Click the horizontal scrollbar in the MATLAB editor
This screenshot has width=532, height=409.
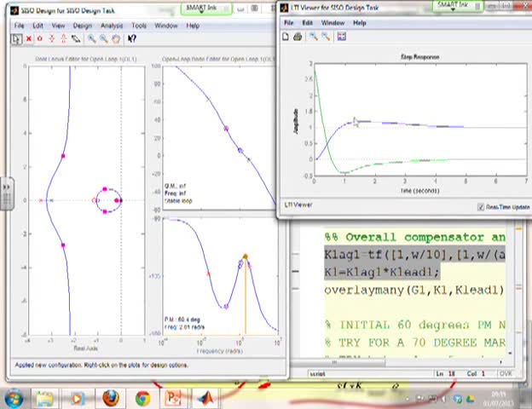pyautogui.click(x=338, y=363)
